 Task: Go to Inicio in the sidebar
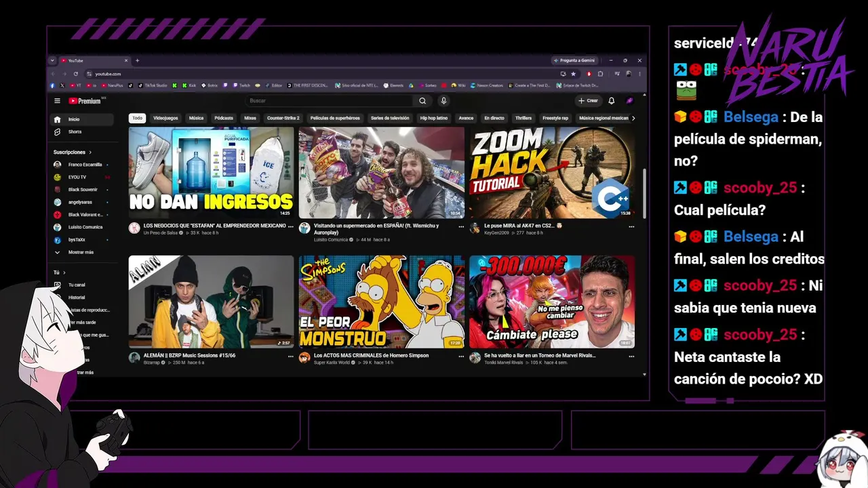click(83, 119)
